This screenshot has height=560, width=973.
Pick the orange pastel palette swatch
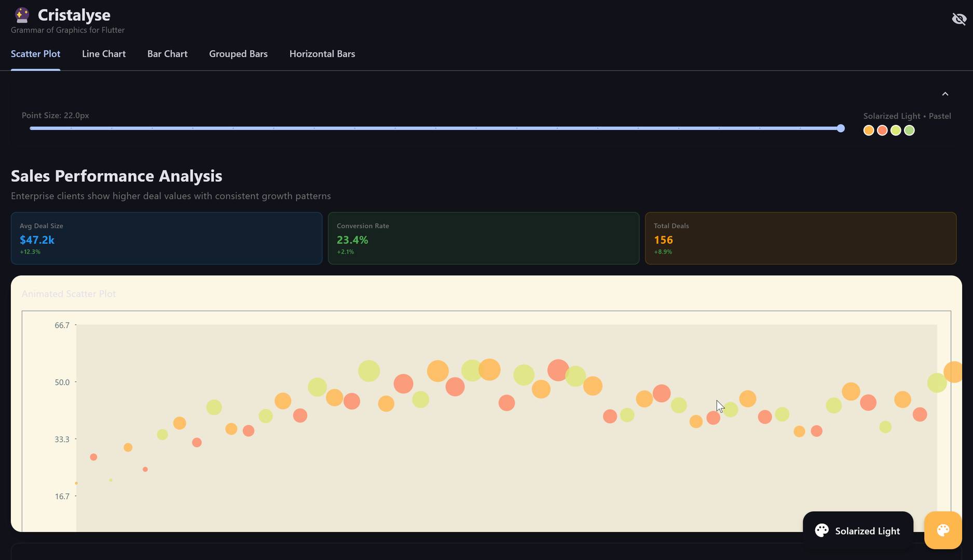pos(868,131)
